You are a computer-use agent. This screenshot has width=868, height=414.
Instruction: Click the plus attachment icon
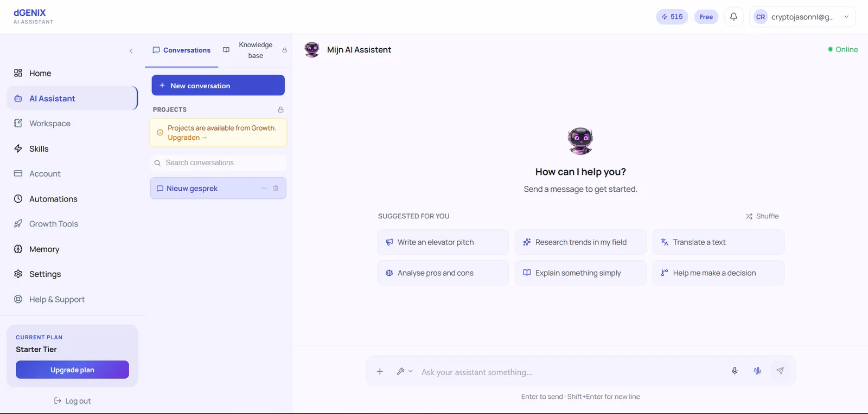pos(380,371)
